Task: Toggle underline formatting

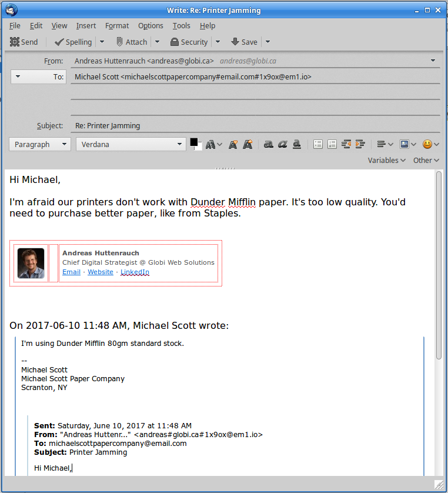Action: point(296,144)
